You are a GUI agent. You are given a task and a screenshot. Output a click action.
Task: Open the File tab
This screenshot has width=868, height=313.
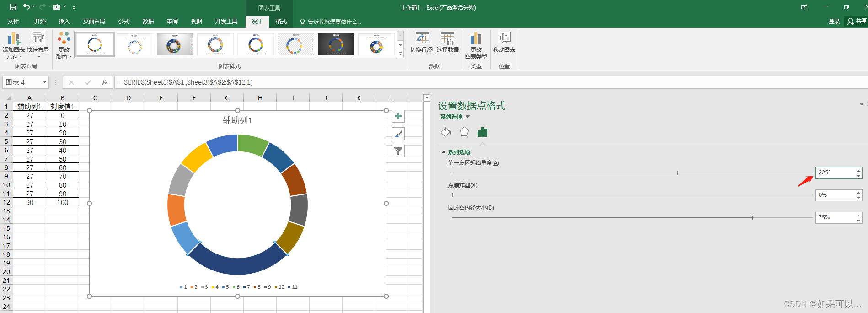(x=13, y=22)
